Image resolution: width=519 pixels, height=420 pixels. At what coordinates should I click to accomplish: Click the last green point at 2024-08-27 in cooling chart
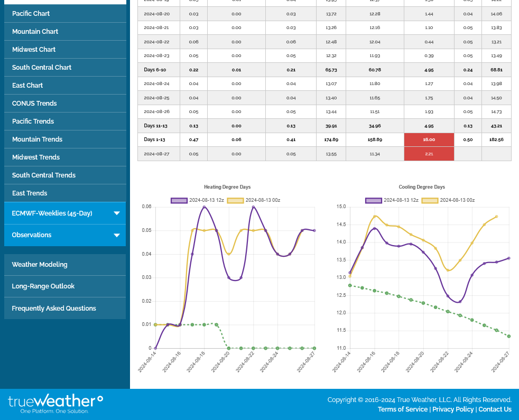tap(509, 337)
